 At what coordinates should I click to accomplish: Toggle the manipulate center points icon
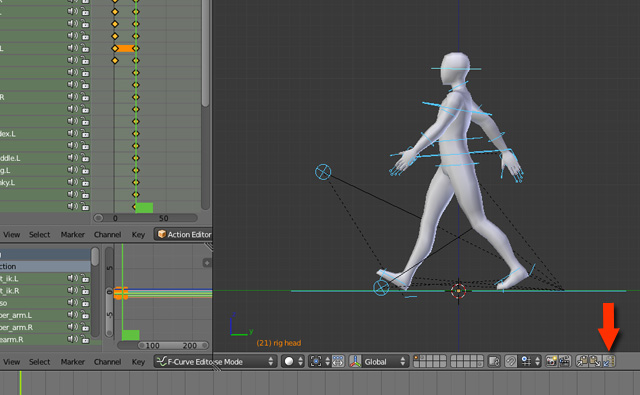[338, 362]
